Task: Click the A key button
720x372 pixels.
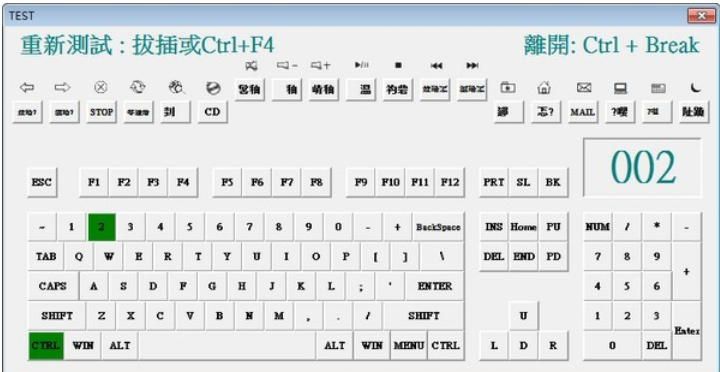Action: [x=94, y=286]
